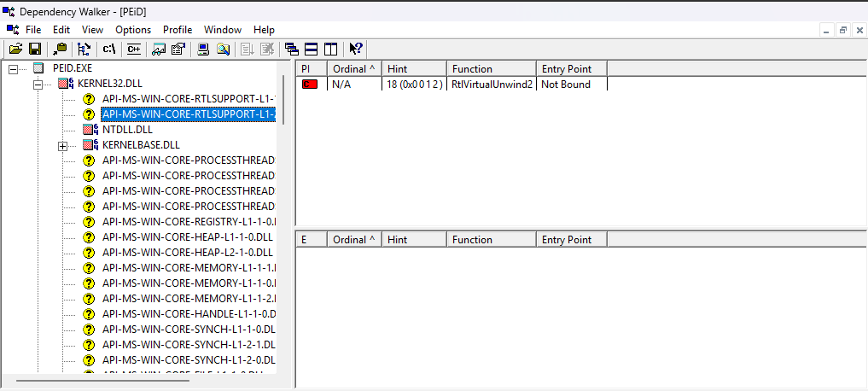Select API-MS-WIN-CORE-HANDLE-L1-1-0 tree item
Viewport: 868px width, 391px height.
189,313
